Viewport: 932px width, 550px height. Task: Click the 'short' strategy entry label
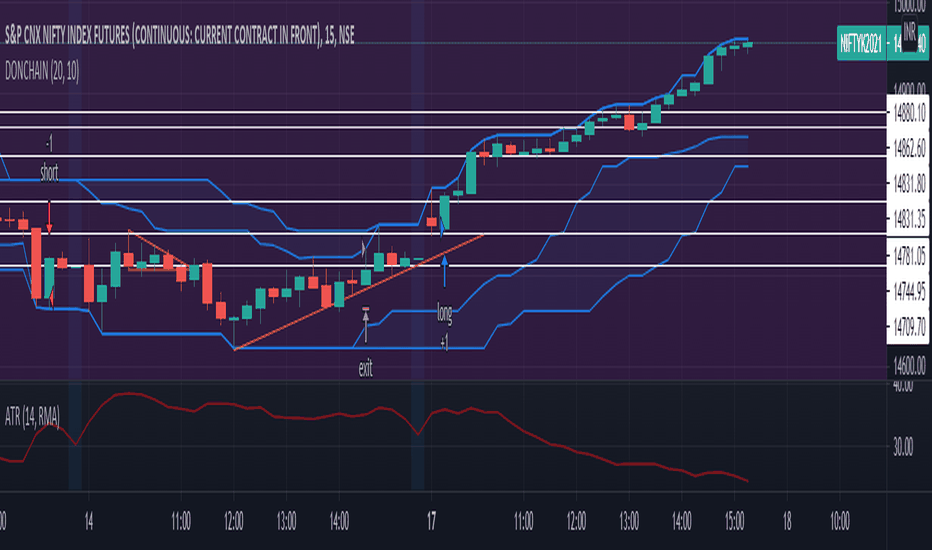pos(49,173)
